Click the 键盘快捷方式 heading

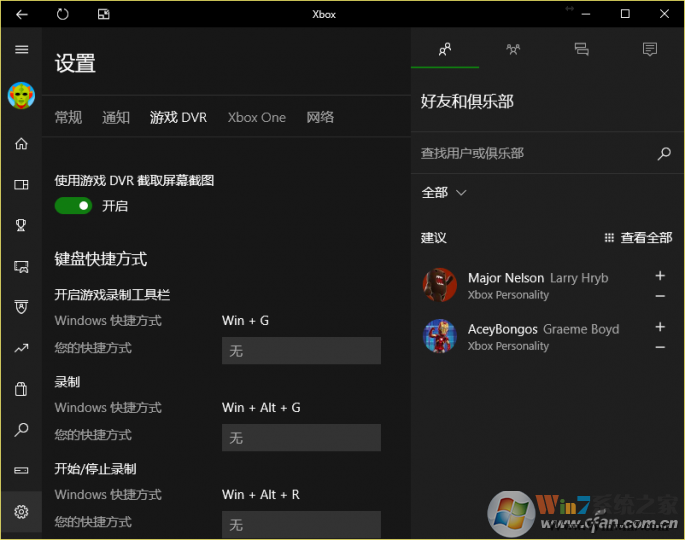[100, 259]
